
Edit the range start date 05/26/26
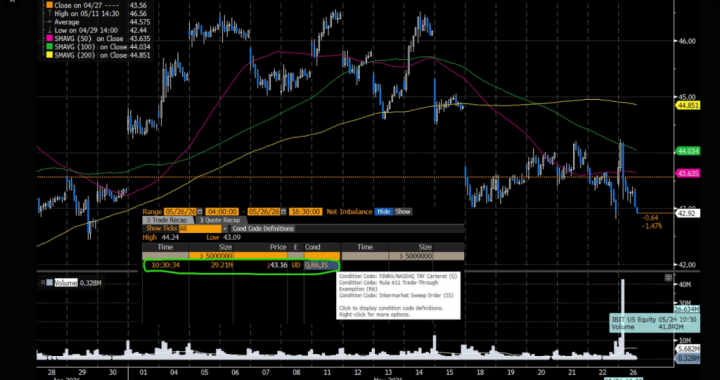(x=180, y=212)
